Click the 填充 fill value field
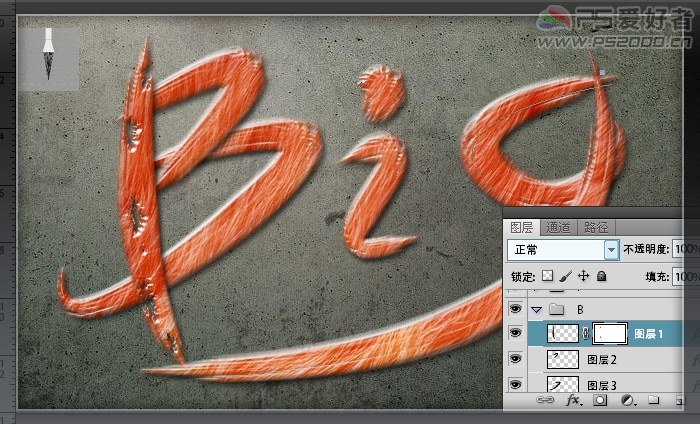This screenshot has height=424, width=700. click(x=685, y=277)
